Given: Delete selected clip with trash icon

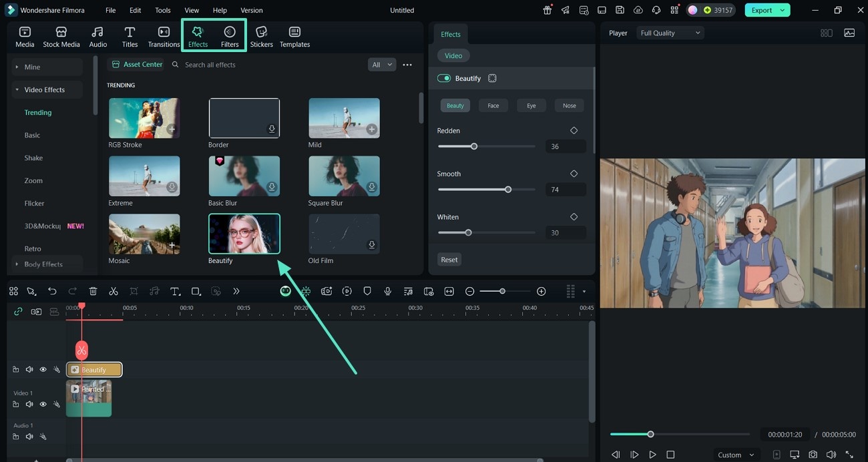Looking at the screenshot, I should pyautogui.click(x=93, y=291).
